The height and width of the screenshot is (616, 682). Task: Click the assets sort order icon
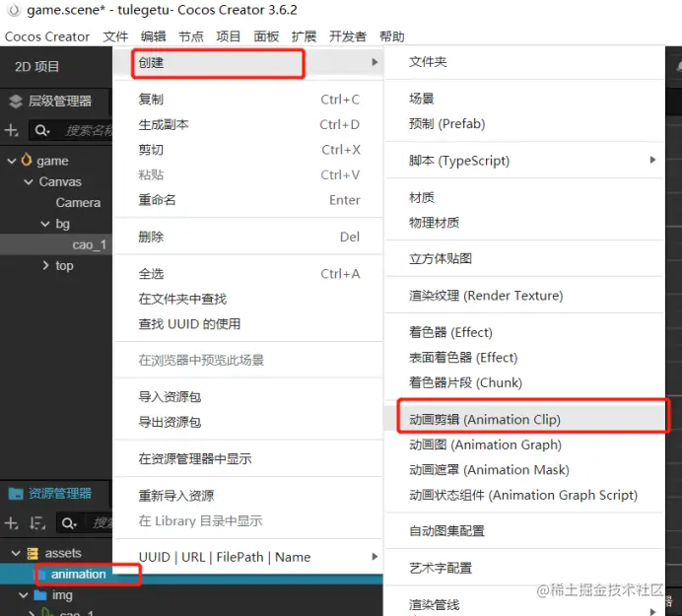(37, 523)
